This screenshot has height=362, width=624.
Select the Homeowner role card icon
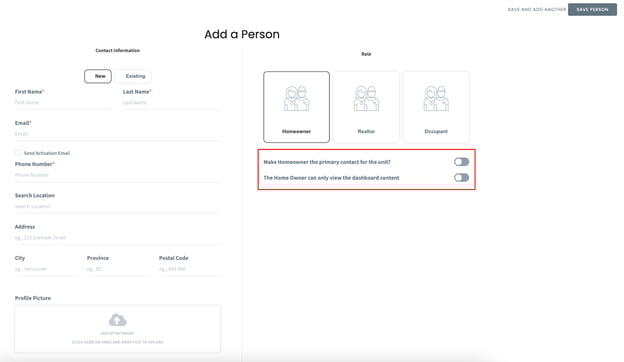pos(296,98)
